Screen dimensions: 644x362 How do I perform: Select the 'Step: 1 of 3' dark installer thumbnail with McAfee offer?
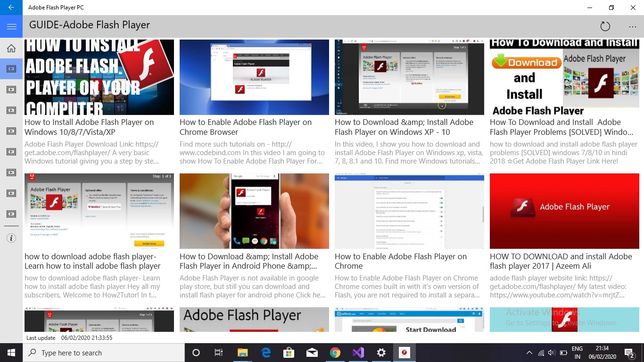tap(409, 77)
